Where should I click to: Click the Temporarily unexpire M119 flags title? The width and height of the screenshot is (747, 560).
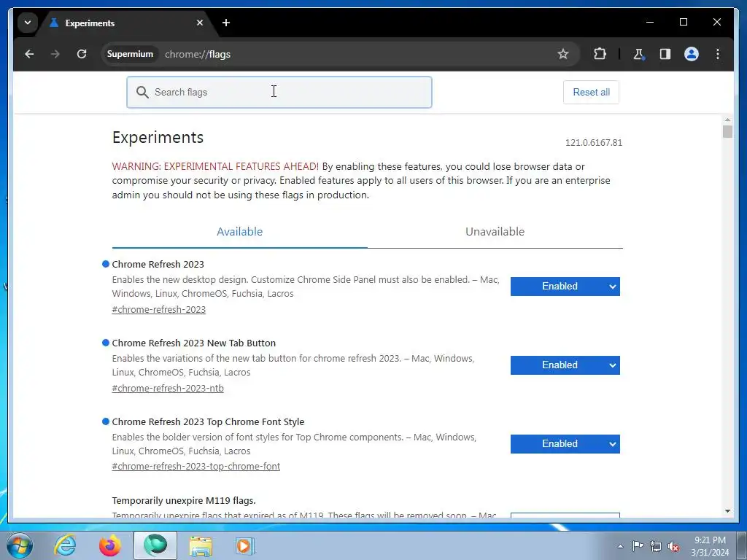click(x=183, y=500)
